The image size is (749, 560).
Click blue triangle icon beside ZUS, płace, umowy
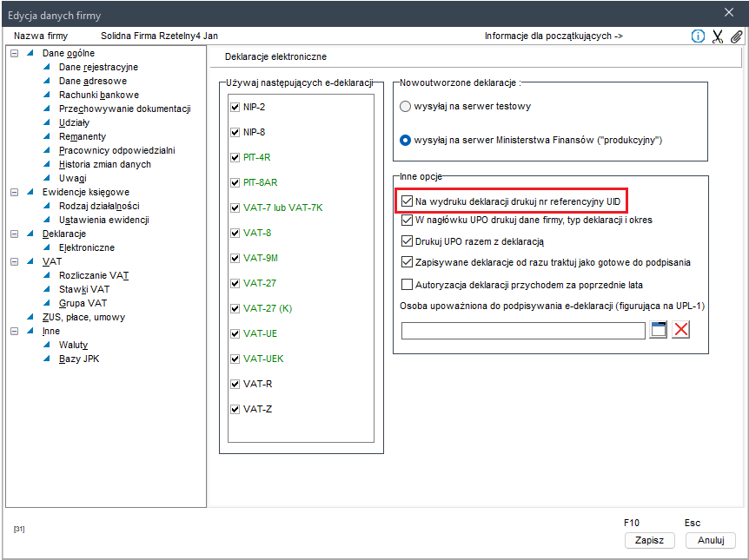30,317
